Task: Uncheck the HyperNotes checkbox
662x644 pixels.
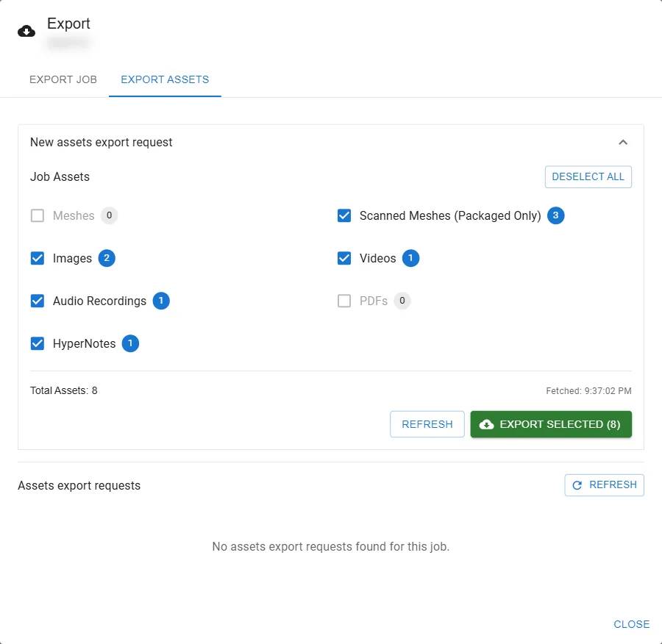Action: (x=38, y=343)
